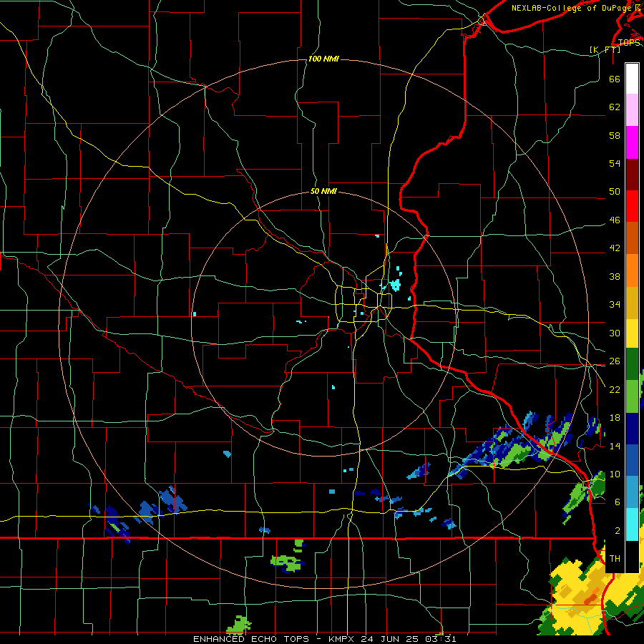Click the legend value "22"
The image size is (644, 644).
615,390
